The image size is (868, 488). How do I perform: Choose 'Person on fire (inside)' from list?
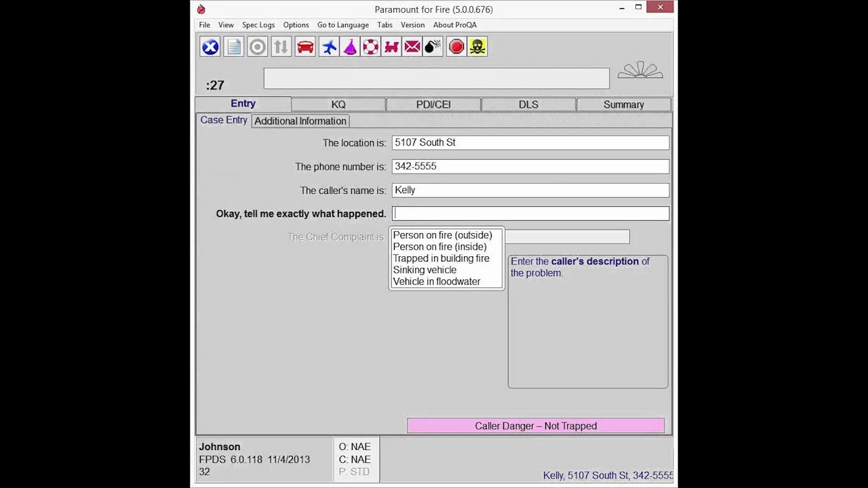tap(440, 247)
